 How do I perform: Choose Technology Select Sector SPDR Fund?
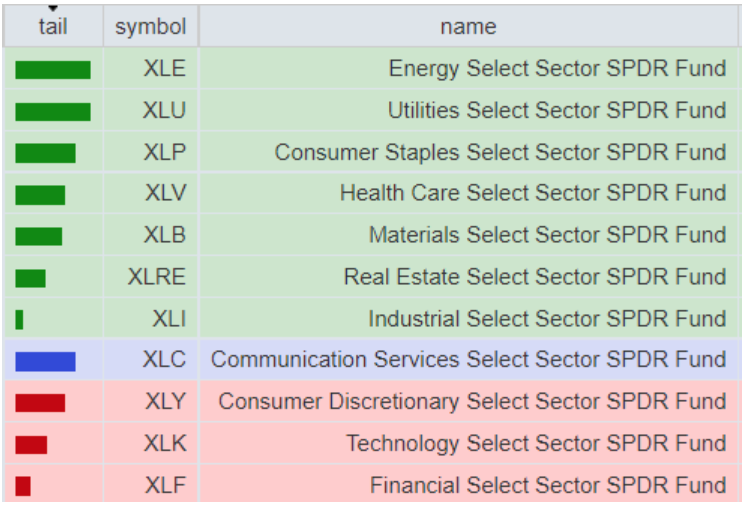coord(536,444)
